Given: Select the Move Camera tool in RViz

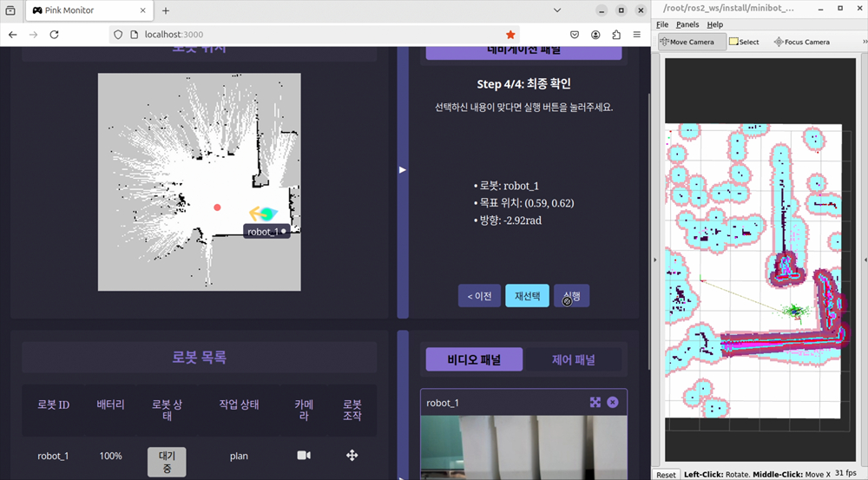Looking at the screenshot, I should [x=692, y=42].
